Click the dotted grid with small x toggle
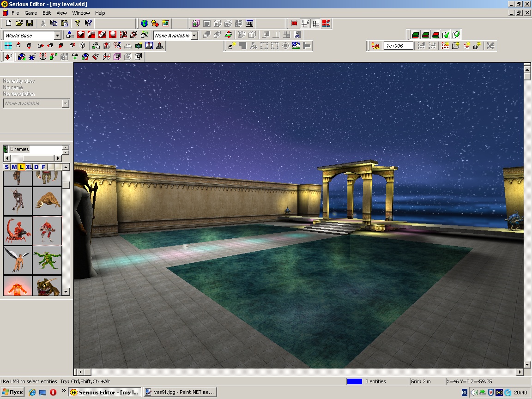This screenshot has width=532, height=399. pos(305,24)
